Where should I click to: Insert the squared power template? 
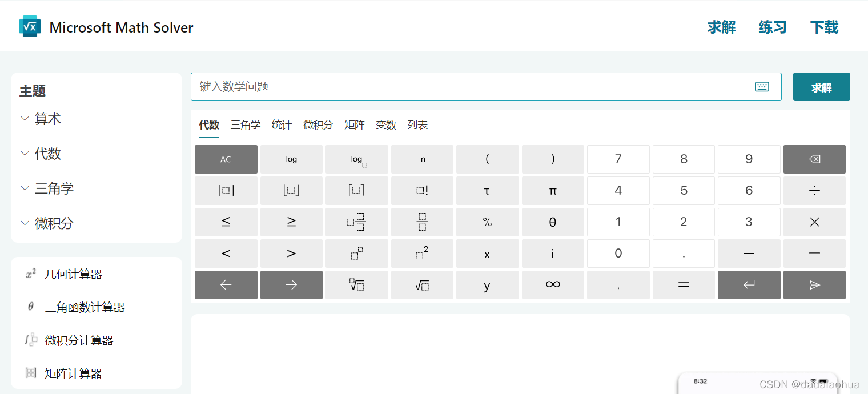point(422,254)
